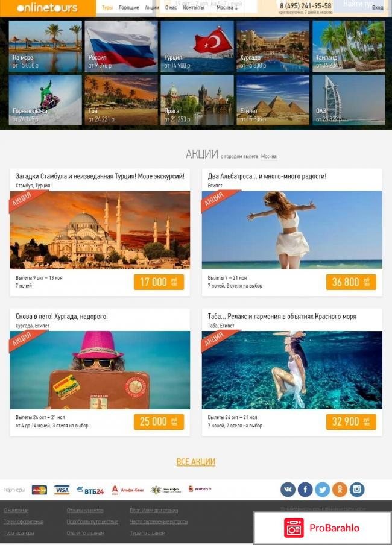This screenshot has height=545, width=392.
Task: Click the VISA partner logo
Action: (x=62, y=490)
